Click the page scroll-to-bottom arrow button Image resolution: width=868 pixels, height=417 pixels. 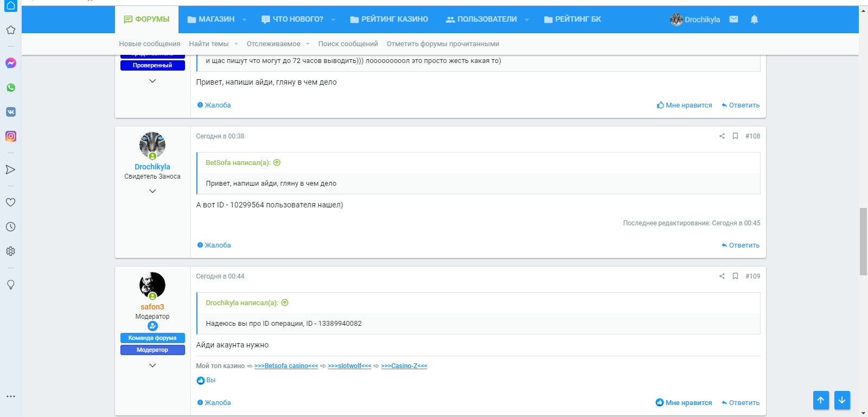[842, 400]
